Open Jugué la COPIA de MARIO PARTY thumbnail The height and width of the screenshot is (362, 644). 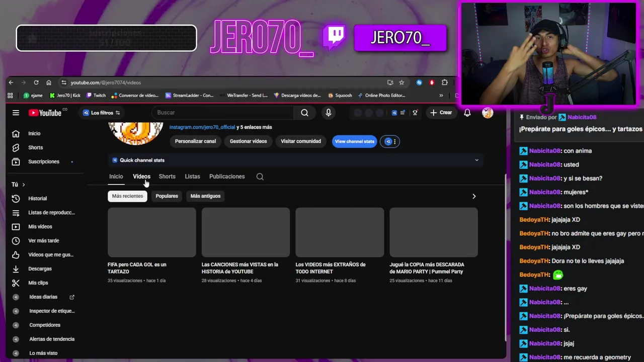click(434, 232)
